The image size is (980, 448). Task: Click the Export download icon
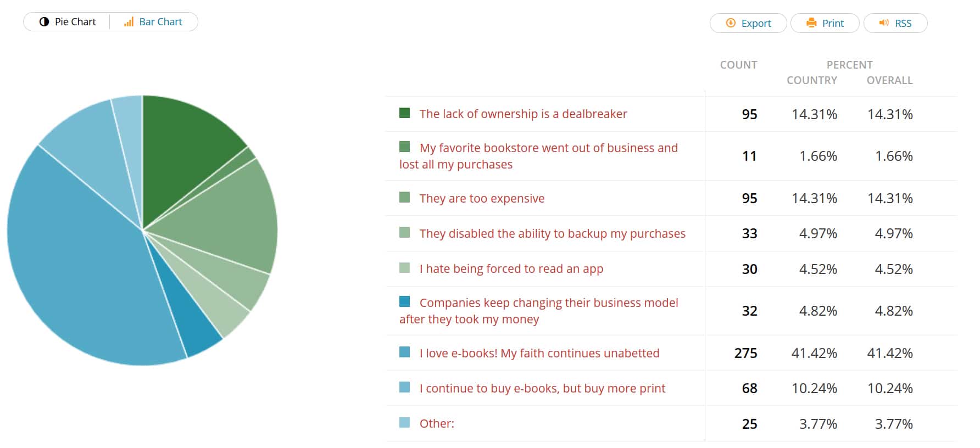(x=731, y=23)
